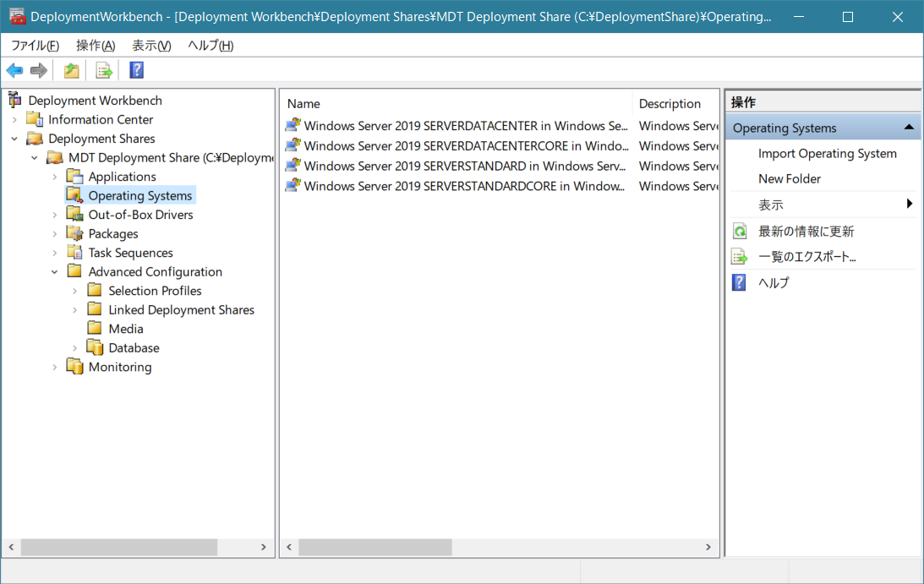The width and height of the screenshot is (924, 584).
Task: Click the Up one level folder icon
Action: (71, 71)
